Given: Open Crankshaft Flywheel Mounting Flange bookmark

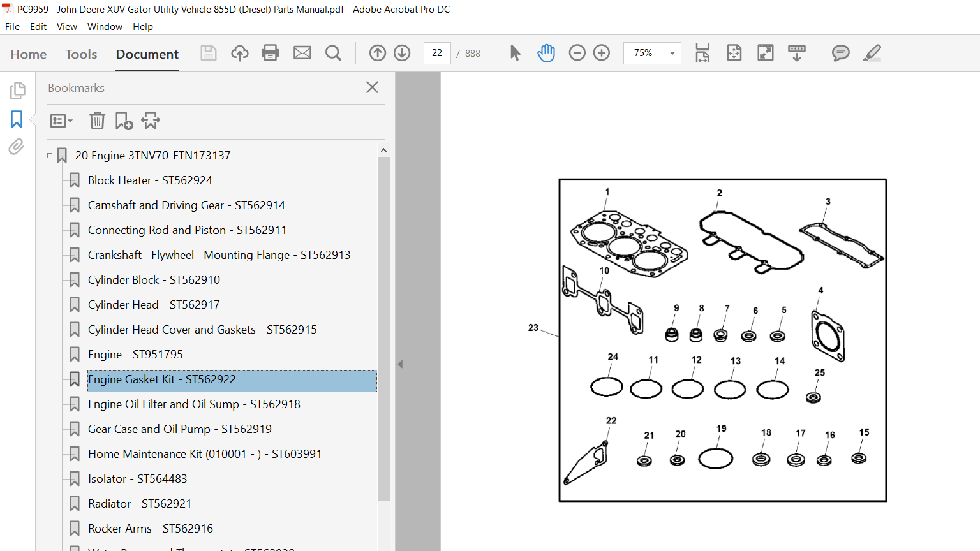Looking at the screenshot, I should pyautogui.click(x=219, y=255).
